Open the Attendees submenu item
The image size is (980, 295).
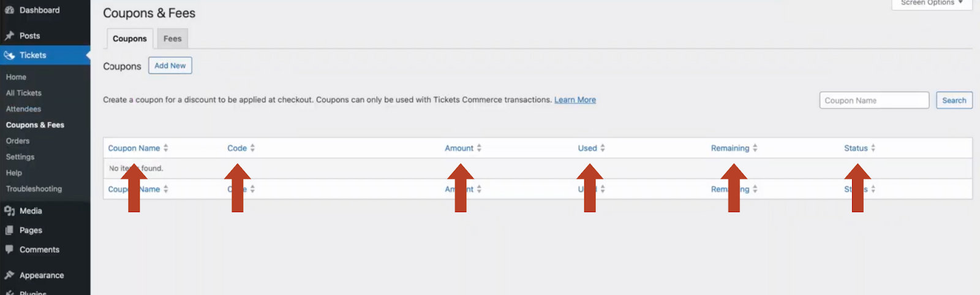pos(23,109)
